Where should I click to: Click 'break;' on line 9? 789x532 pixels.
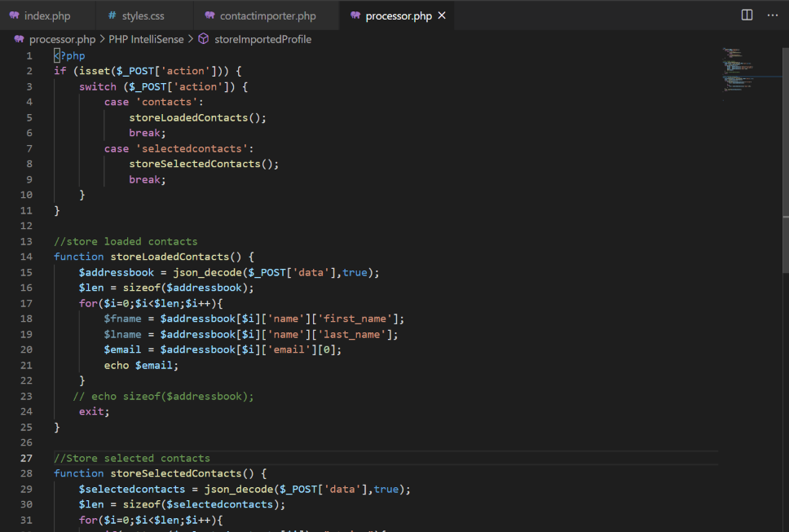pyautogui.click(x=148, y=179)
